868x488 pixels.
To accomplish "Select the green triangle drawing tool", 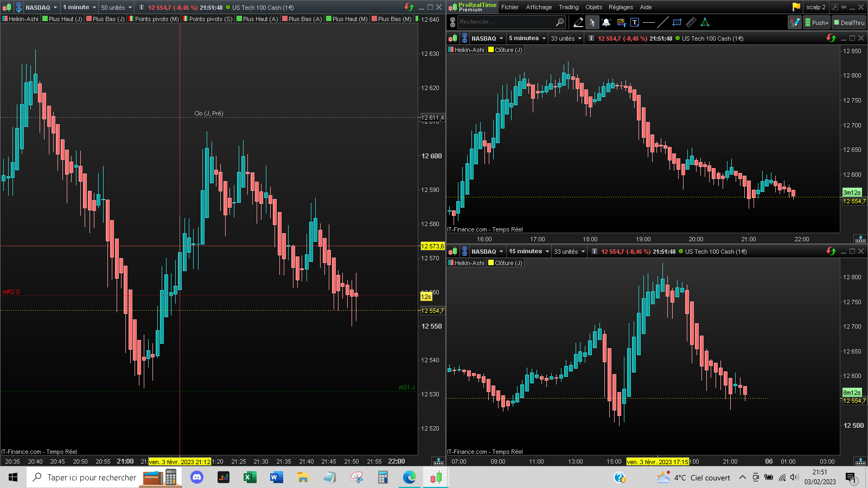I will click(x=705, y=22).
